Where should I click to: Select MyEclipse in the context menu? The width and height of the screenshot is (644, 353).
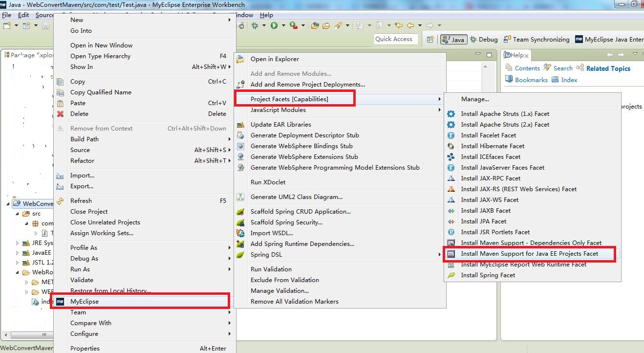click(x=145, y=302)
